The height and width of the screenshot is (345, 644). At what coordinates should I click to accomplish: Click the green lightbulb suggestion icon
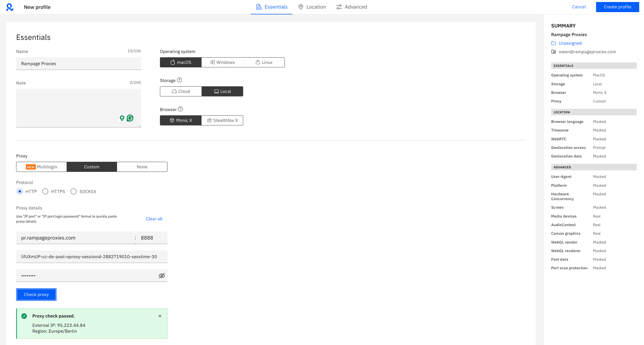122,118
